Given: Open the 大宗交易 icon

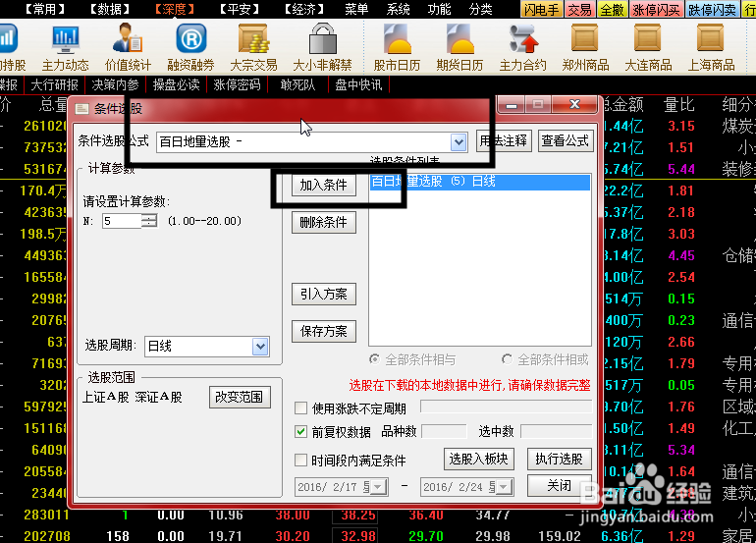Looking at the screenshot, I should click(253, 46).
